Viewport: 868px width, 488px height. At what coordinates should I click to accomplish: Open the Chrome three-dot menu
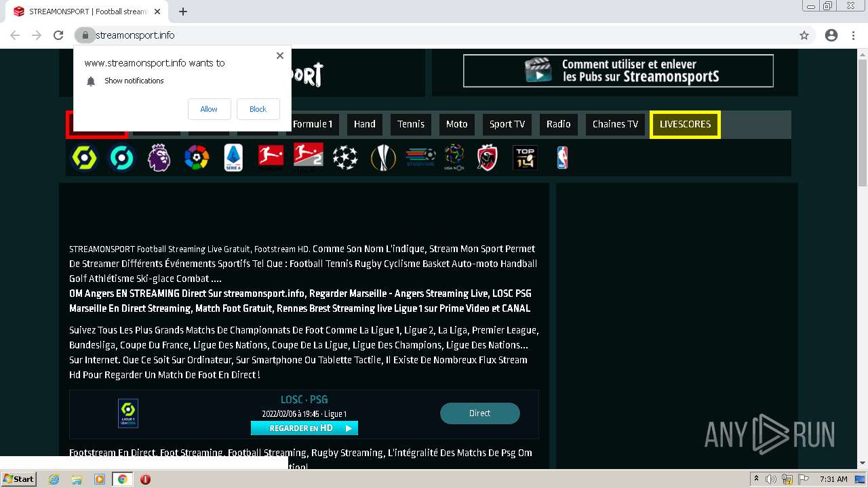coord(853,35)
